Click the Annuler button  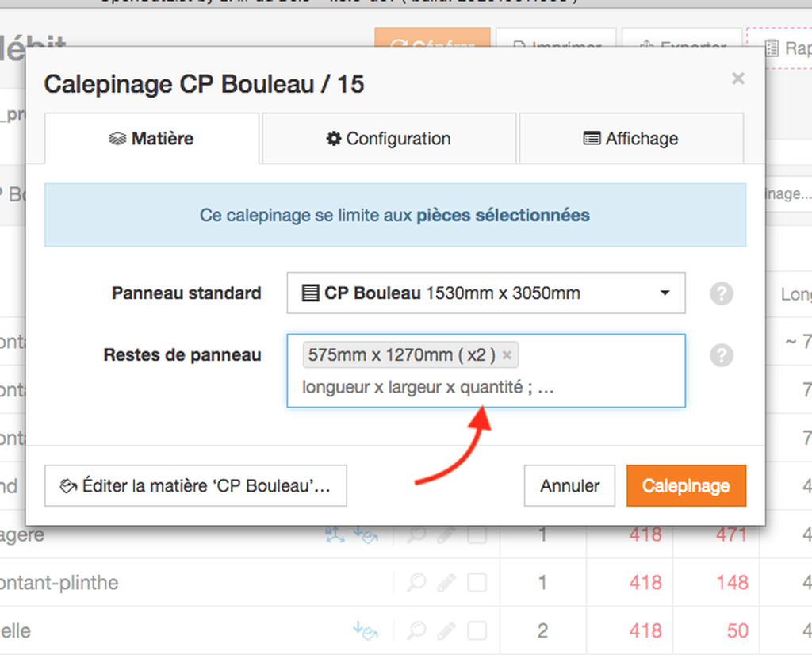point(569,485)
